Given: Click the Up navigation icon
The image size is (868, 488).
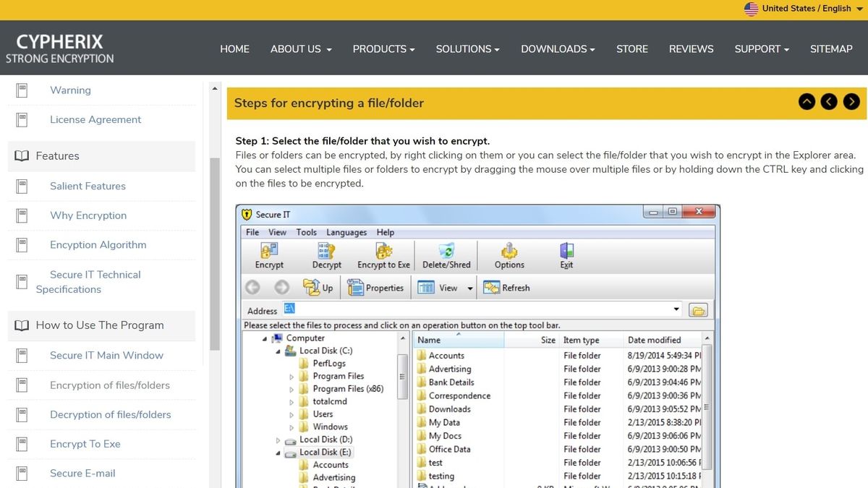Looking at the screenshot, I should pyautogui.click(x=315, y=287).
